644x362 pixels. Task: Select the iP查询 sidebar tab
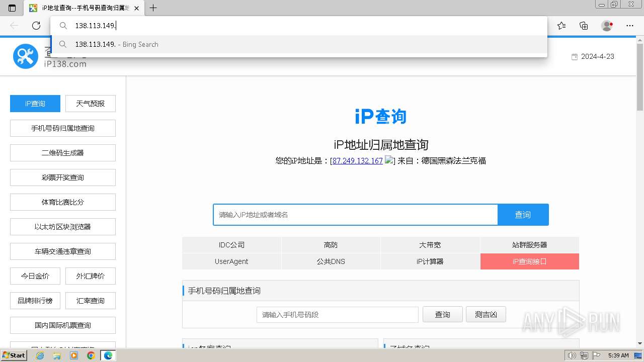[35, 104]
